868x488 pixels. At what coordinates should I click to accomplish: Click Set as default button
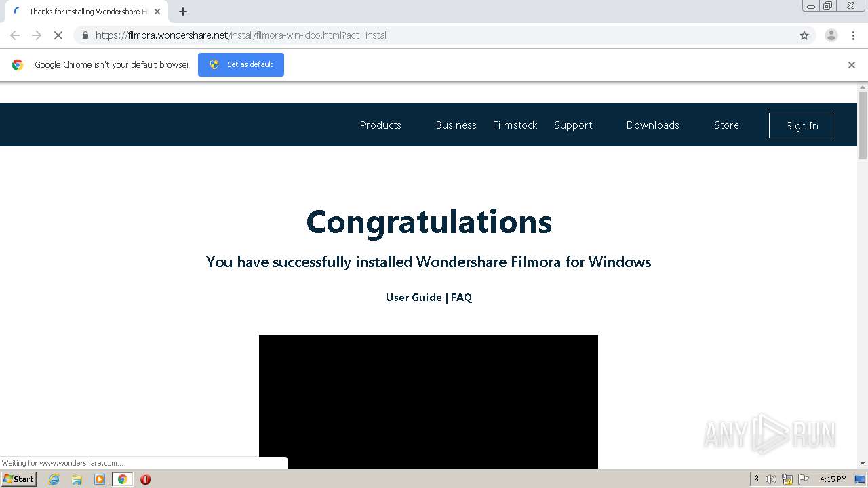(x=241, y=64)
